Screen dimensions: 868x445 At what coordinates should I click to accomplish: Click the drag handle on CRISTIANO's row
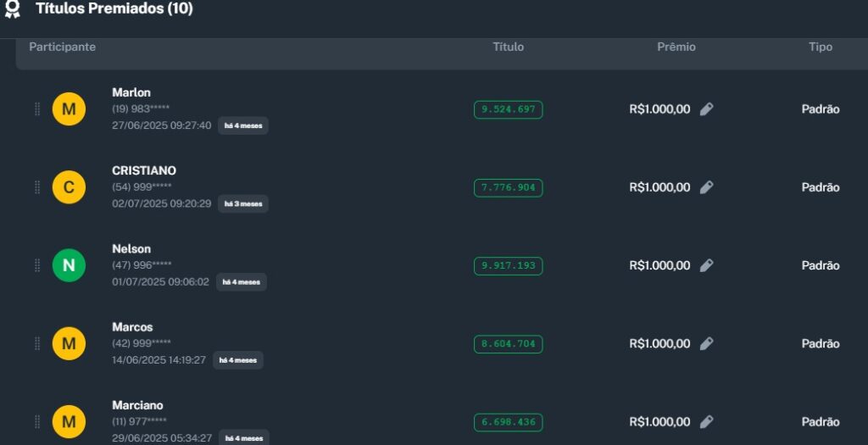37,187
